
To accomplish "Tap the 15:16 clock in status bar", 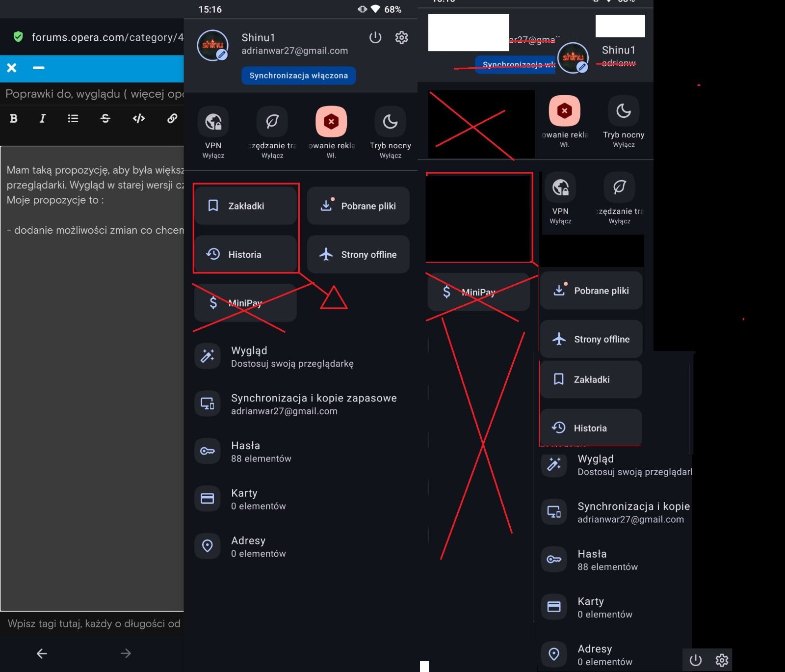I will (x=210, y=9).
